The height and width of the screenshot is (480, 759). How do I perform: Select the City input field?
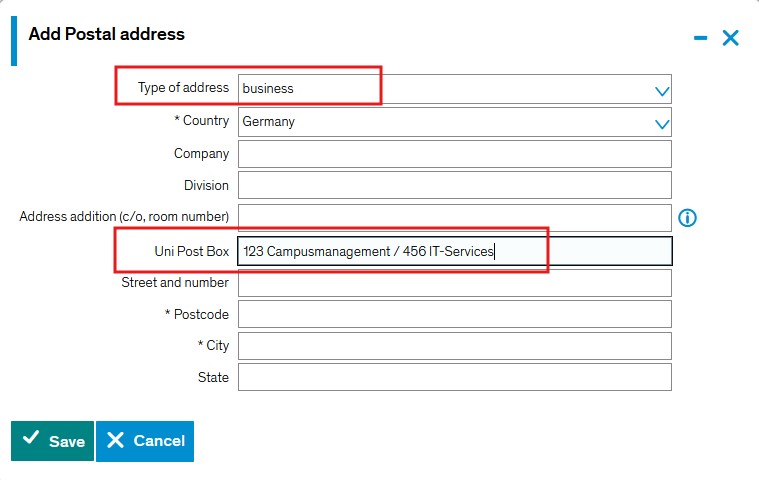click(x=455, y=346)
